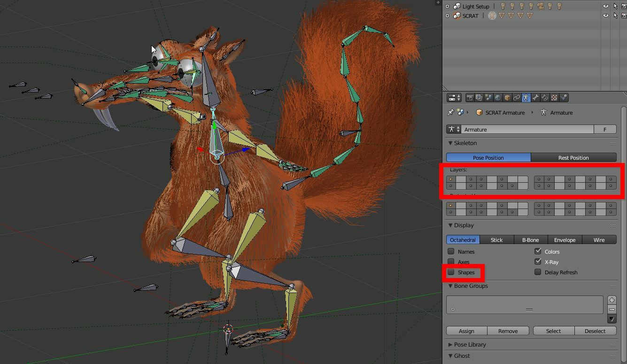Switch the skeleton to Rest Position
Image resolution: width=627 pixels, height=364 pixels.
573,158
